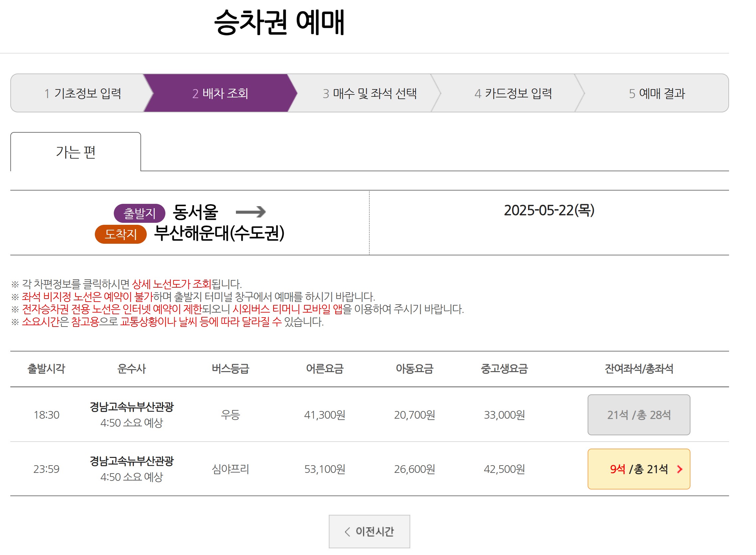Click 경남고속뉴부산관광 in the 우등 row
The height and width of the screenshot is (555, 756).
coord(131,407)
